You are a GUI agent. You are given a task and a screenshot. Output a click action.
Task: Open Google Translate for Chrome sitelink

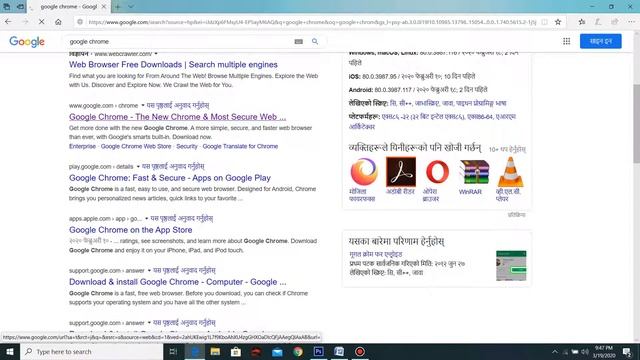[x=240, y=146]
